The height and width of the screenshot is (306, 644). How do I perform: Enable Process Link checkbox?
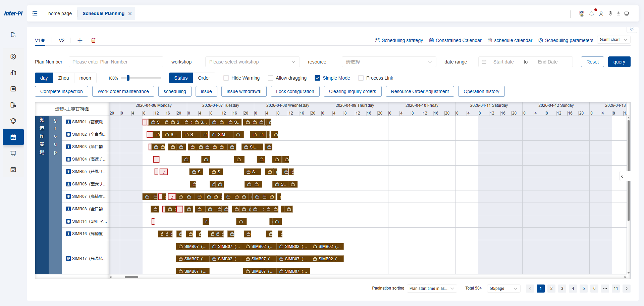click(361, 78)
